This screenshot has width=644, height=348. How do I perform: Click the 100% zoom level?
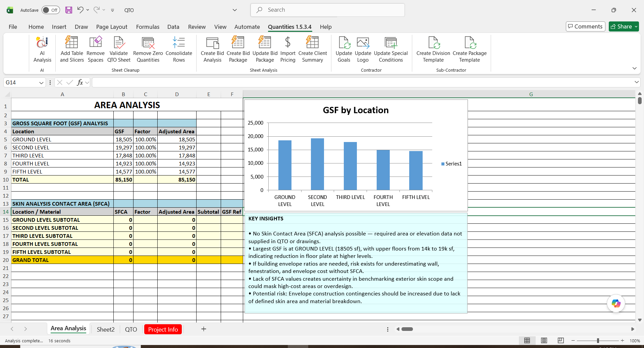pos(635,341)
